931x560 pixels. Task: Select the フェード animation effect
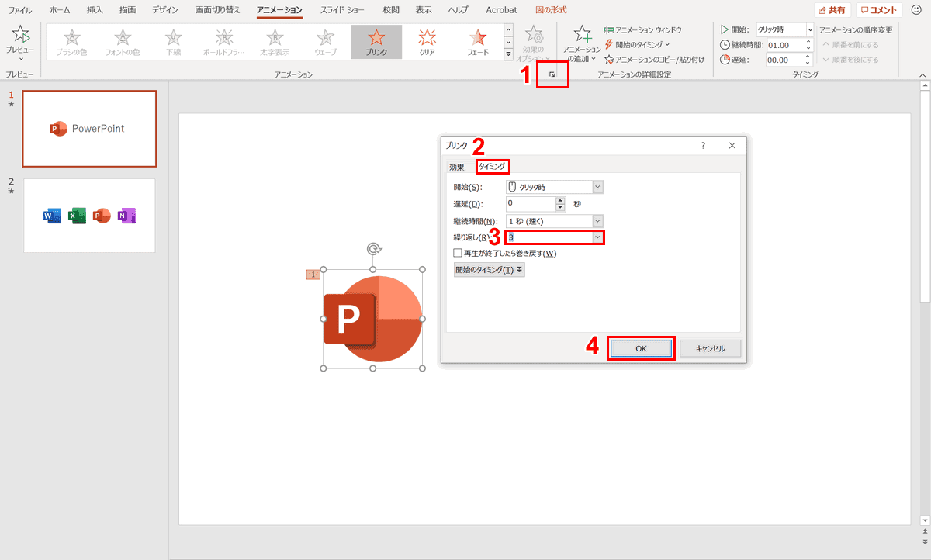(478, 42)
